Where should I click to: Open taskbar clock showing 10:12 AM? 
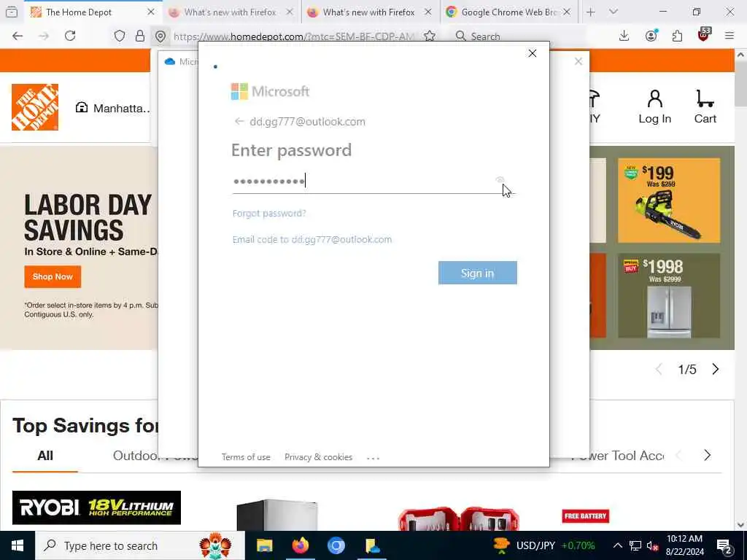(684, 545)
